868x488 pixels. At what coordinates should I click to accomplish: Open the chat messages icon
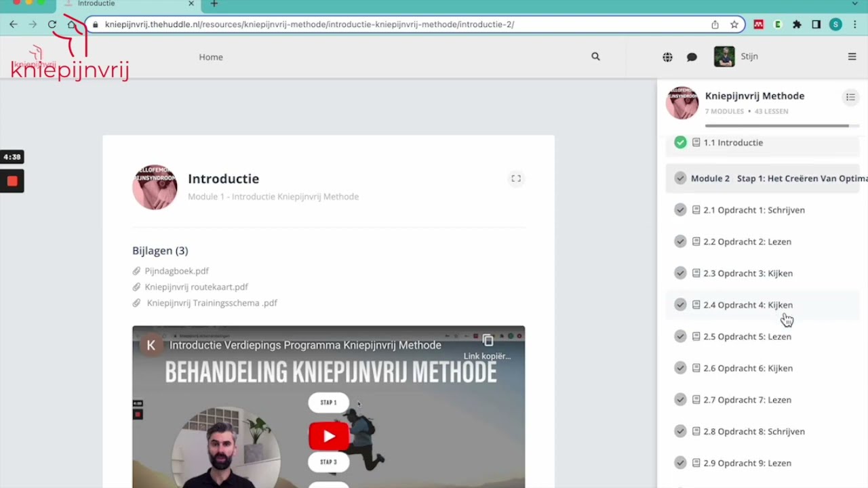tap(692, 58)
